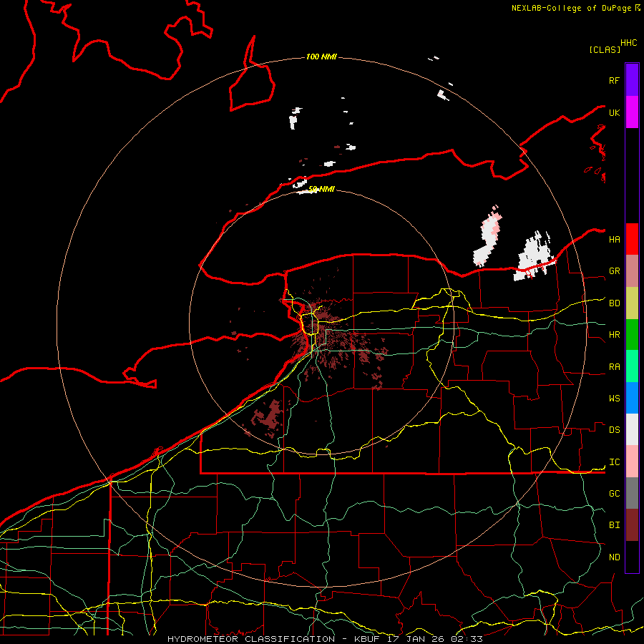The image size is (644, 644).
Task: Click the ND black legend swatch
Action: (632, 557)
